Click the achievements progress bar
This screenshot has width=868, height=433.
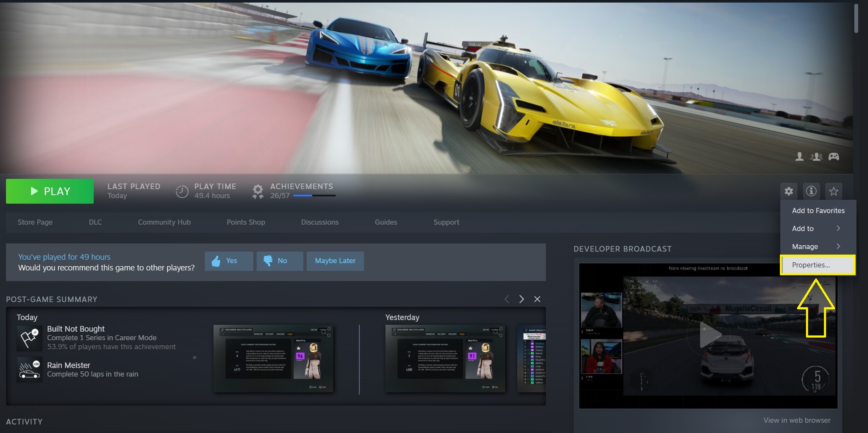click(314, 196)
